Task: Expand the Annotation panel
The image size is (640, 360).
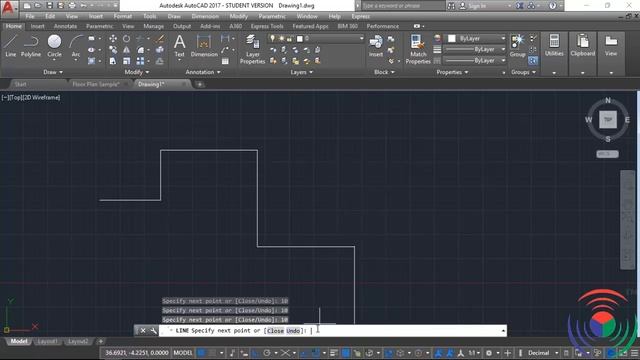Action: (x=203, y=72)
